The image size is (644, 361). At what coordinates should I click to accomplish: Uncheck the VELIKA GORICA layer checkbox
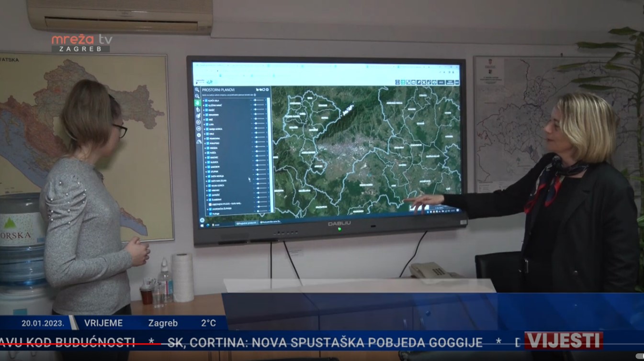[209, 186]
